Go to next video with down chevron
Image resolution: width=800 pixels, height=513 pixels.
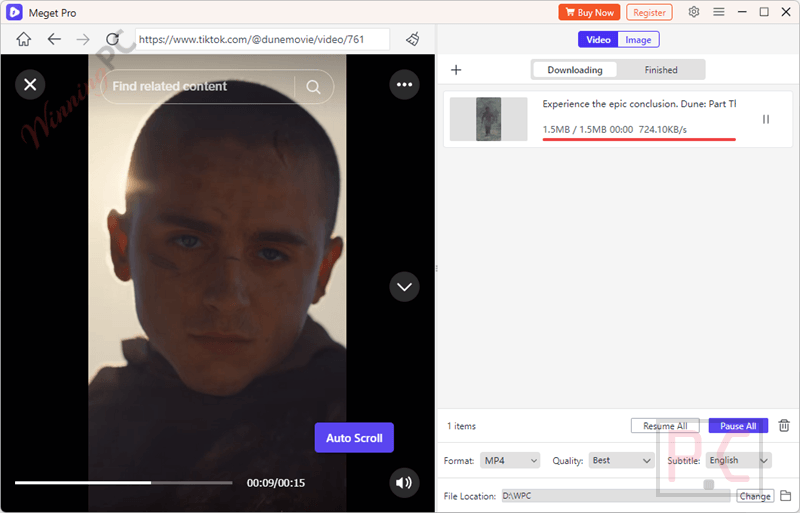(405, 287)
